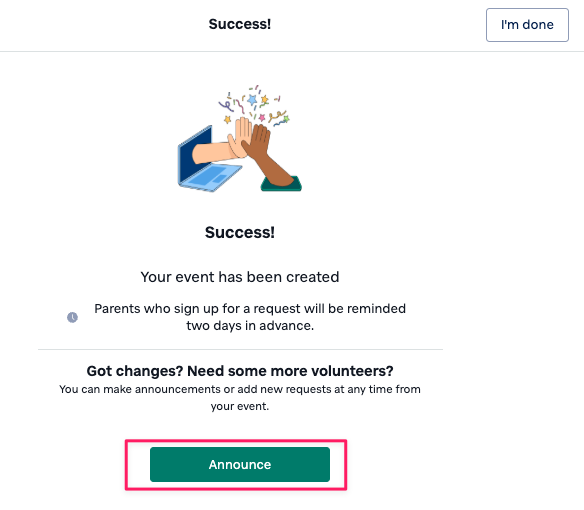Click the laptop keyboard in illustration
This screenshot has height=510, width=584.
tap(212, 178)
